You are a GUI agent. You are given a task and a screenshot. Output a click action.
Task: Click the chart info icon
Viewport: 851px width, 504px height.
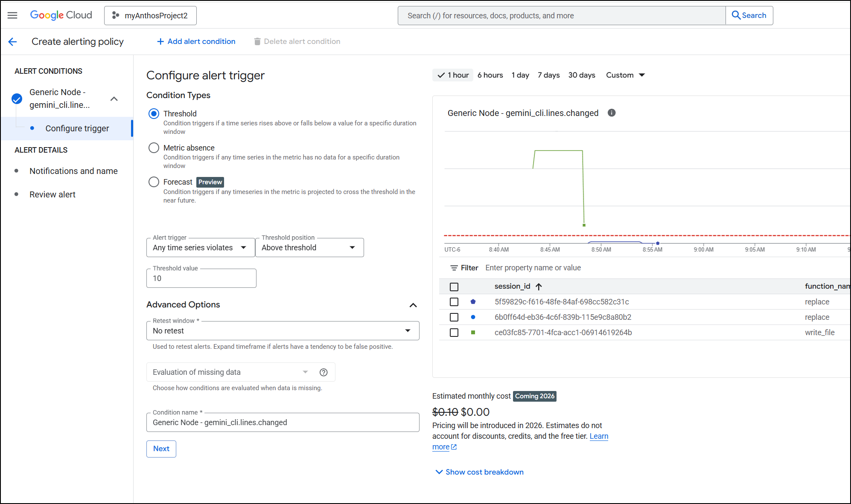tap(612, 113)
